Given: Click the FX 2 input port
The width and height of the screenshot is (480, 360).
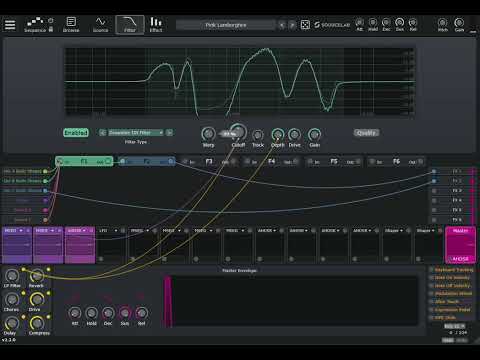Looking at the screenshot, I should pyautogui.click(x=434, y=181).
